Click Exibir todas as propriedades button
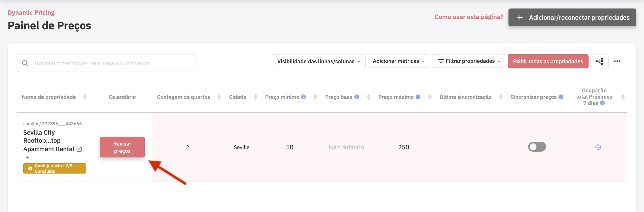The height and width of the screenshot is (212, 644). pyautogui.click(x=548, y=61)
